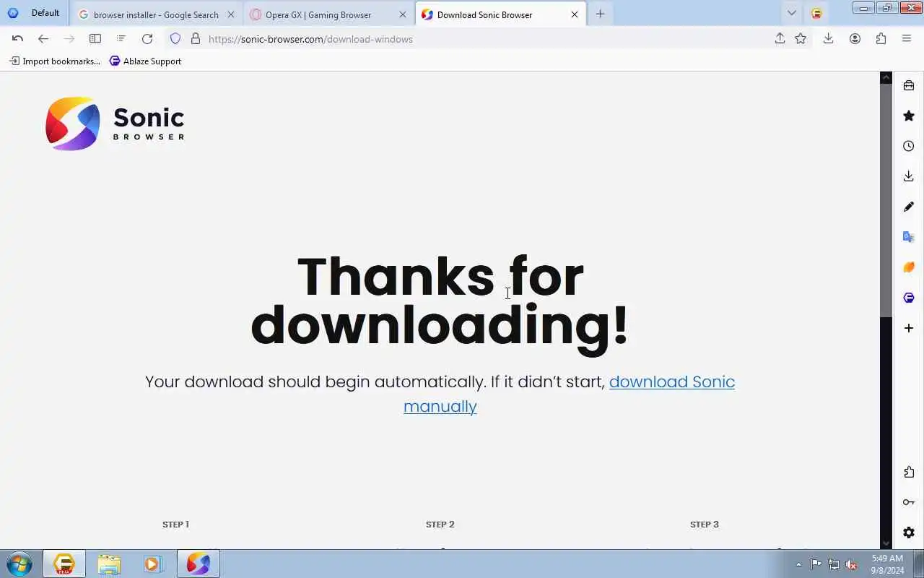Go back to the previous page
The width and height of the screenshot is (924, 578).
[43, 39]
